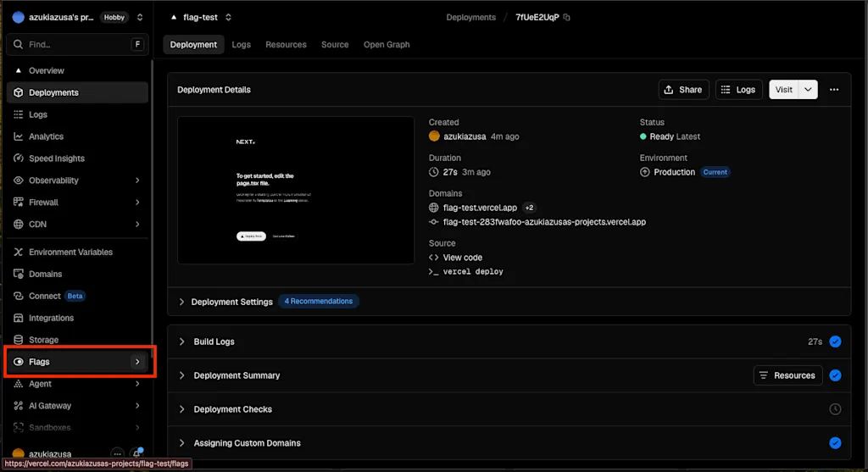Screen dimensions: 868x472
Task: Click the azukiazusa creator name
Action: point(465,136)
